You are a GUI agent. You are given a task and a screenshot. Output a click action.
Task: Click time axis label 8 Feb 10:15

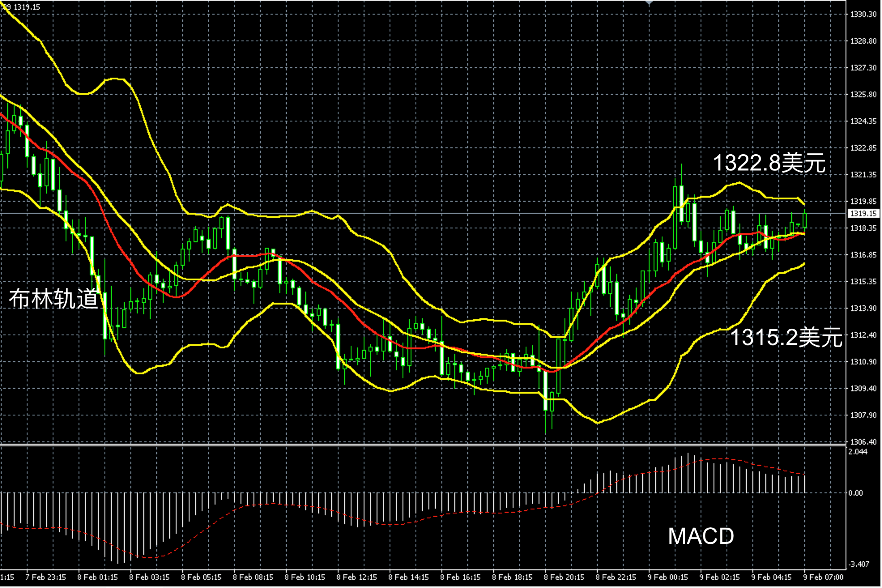click(305, 577)
